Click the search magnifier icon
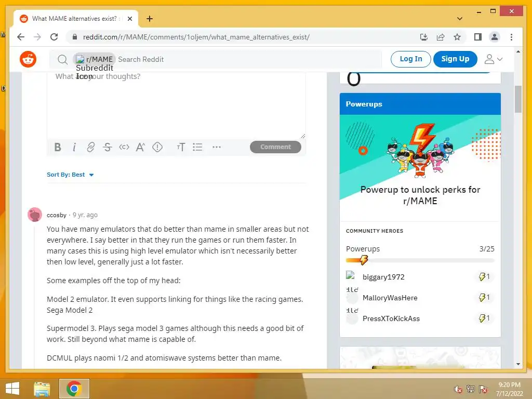 [x=62, y=60]
